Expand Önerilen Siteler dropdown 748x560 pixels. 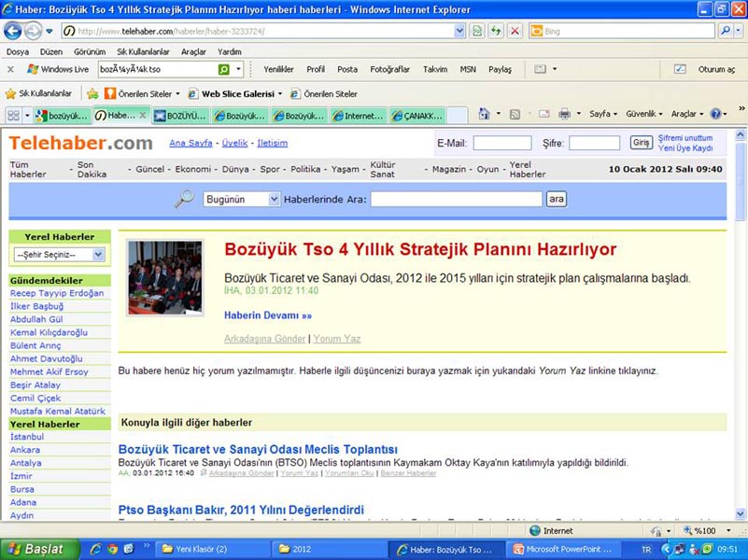click(x=178, y=94)
